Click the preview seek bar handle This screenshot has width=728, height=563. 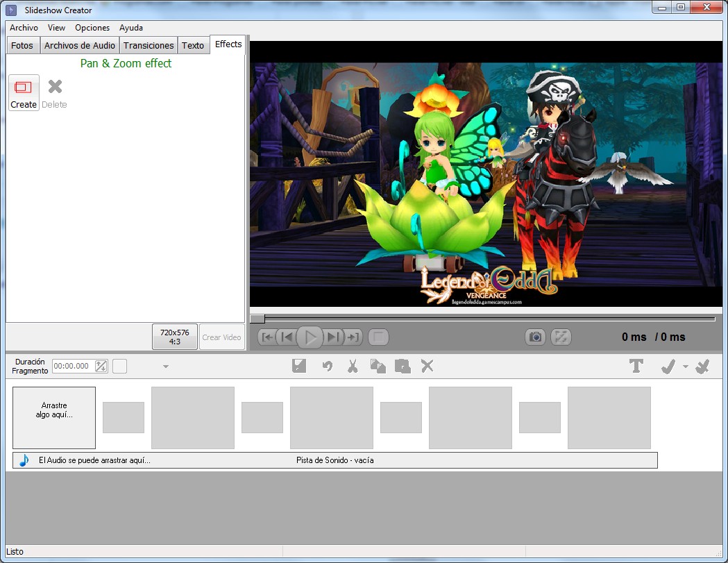[x=257, y=319]
